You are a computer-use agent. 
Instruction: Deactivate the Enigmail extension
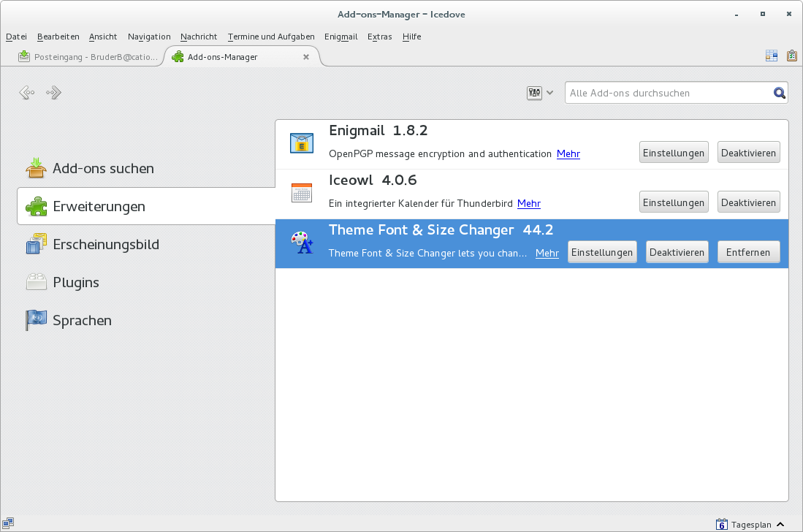click(x=748, y=153)
